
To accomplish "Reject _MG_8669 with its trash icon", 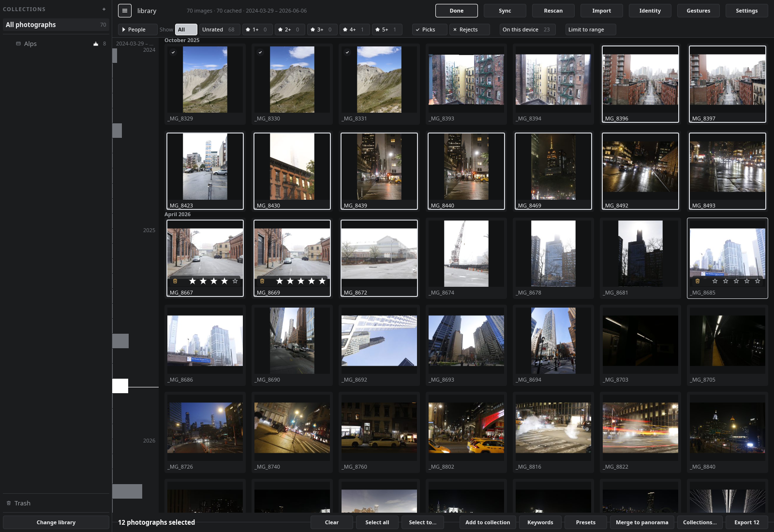I will (x=262, y=281).
